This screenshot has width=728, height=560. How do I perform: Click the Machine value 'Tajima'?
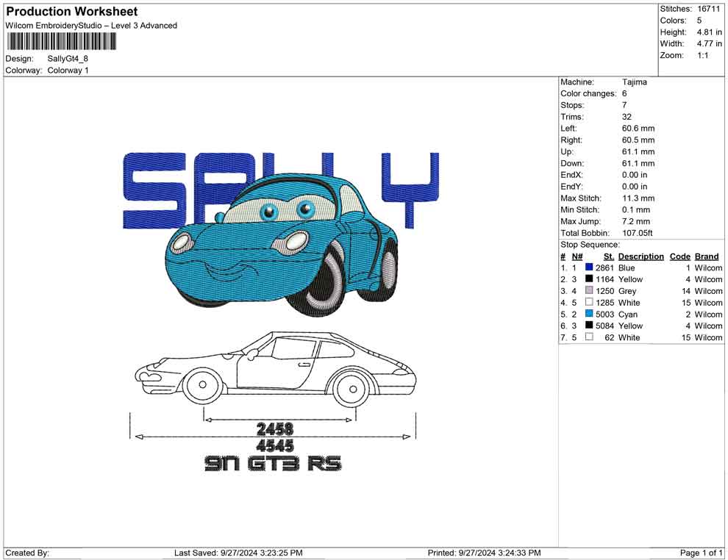(634, 82)
